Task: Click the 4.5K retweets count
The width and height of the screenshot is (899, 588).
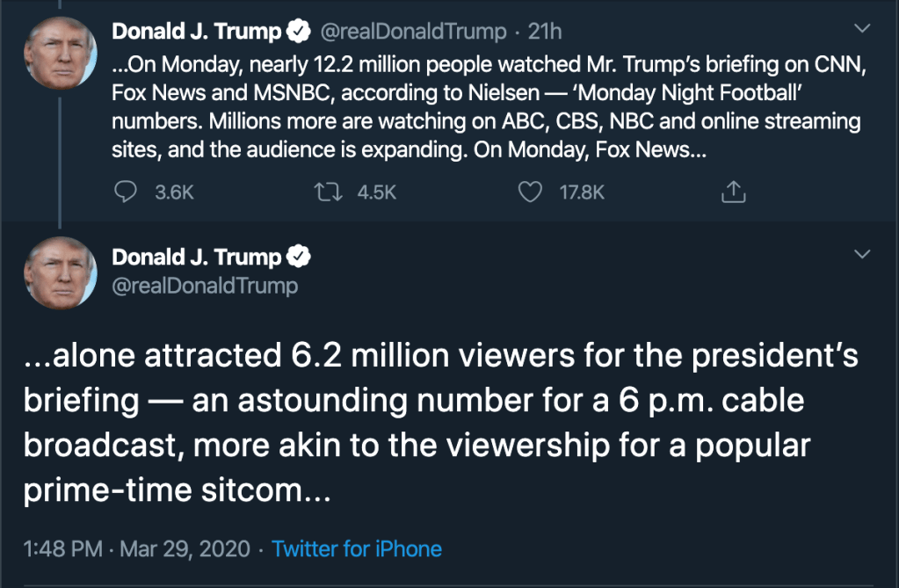Action: tap(377, 192)
